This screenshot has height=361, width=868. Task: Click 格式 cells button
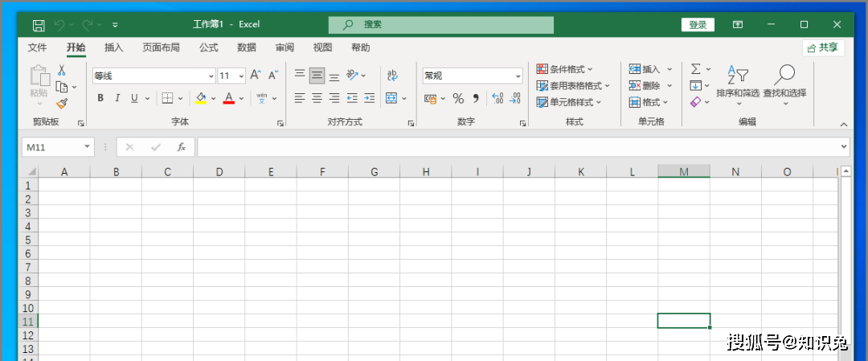point(649,102)
